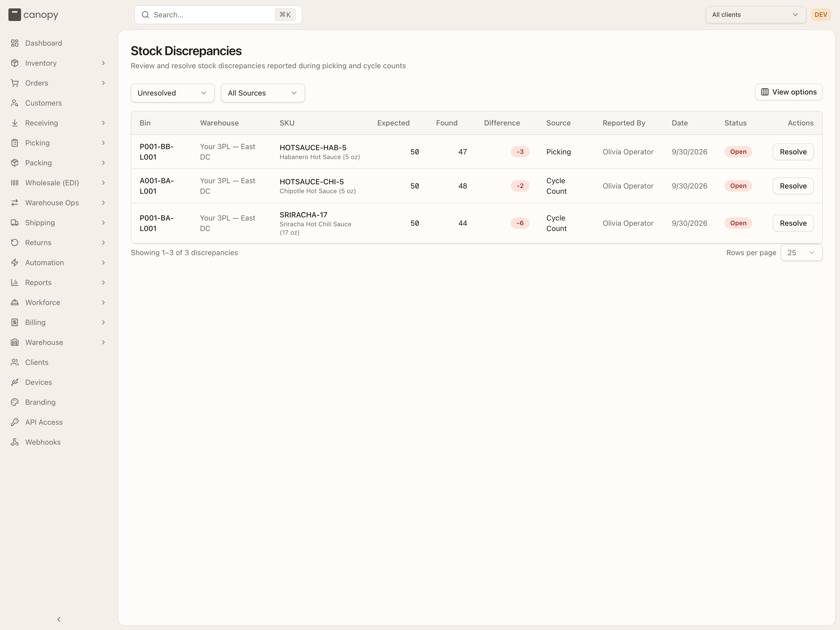The width and height of the screenshot is (840, 630).
Task: Expand the Packing submenu chevron
Action: click(x=103, y=163)
